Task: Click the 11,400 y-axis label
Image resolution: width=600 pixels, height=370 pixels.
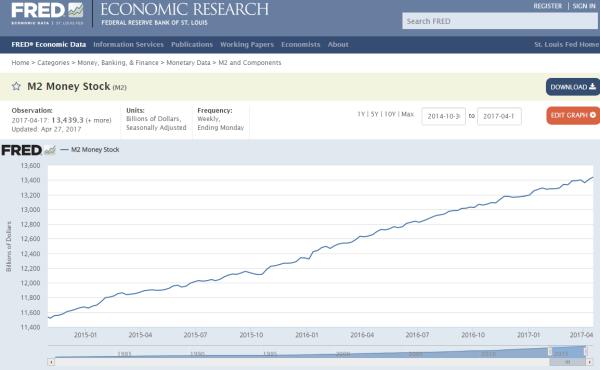Action: (30, 327)
